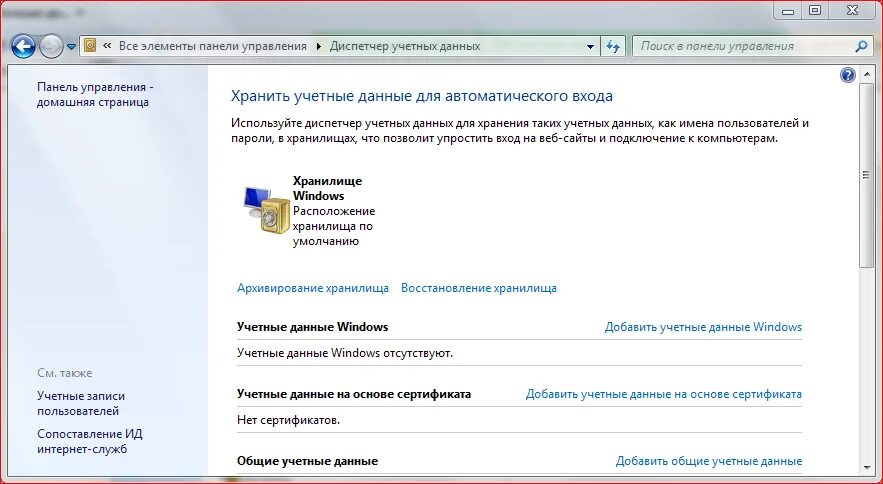Open address bar history dropdown

tap(590, 47)
